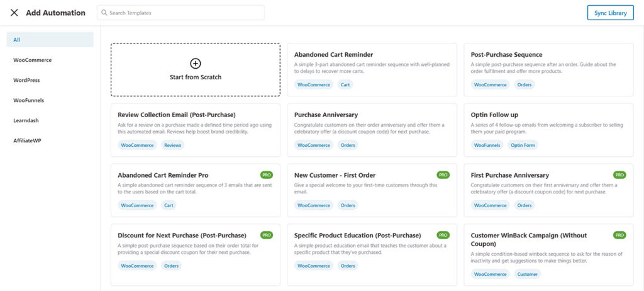Click PRO badge on First Purchase Anniversary
644x291 pixels.
pos(619,175)
